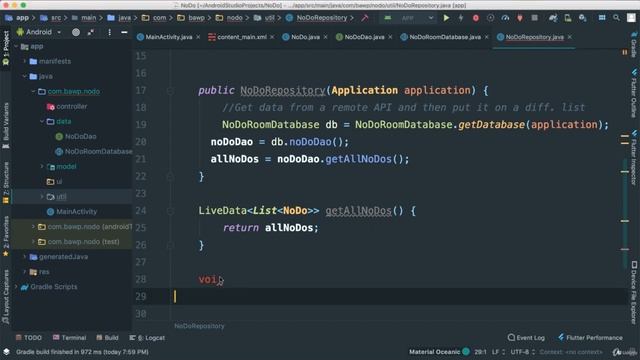The height and width of the screenshot is (360, 640).
Task: Collapse all using the arrows icon in Project panel
Action: [91, 32]
